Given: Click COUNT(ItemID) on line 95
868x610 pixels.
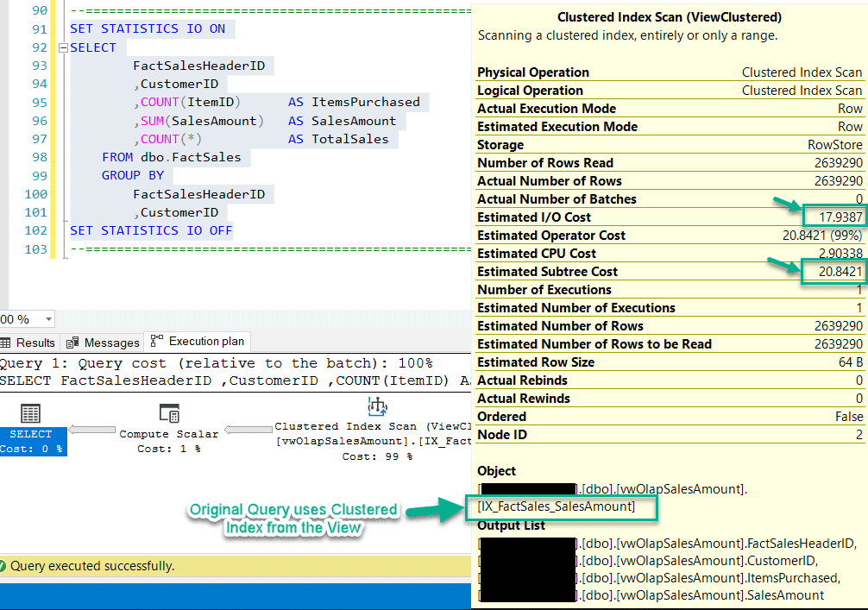Looking at the screenshot, I should point(191,102).
